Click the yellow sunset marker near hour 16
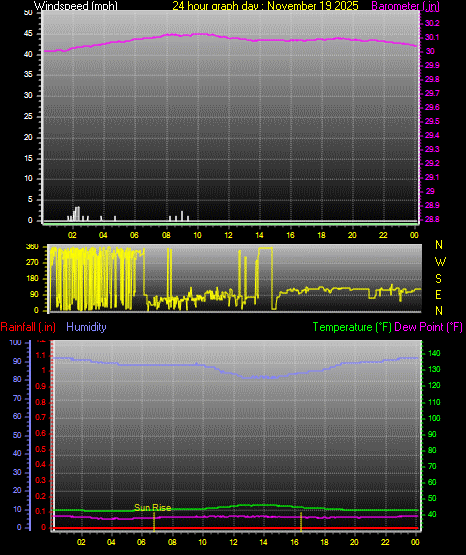This screenshot has width=466, height=555. click(x=301, y=522)
